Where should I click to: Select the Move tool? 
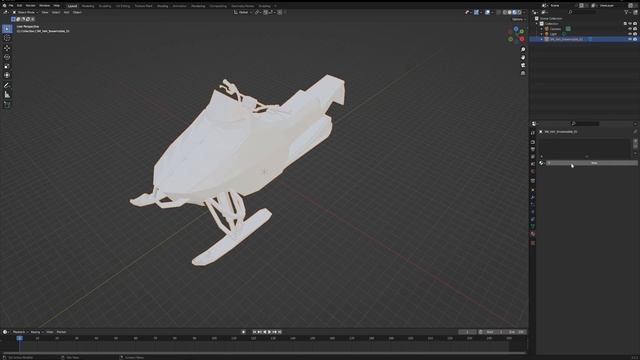[7, 48]
